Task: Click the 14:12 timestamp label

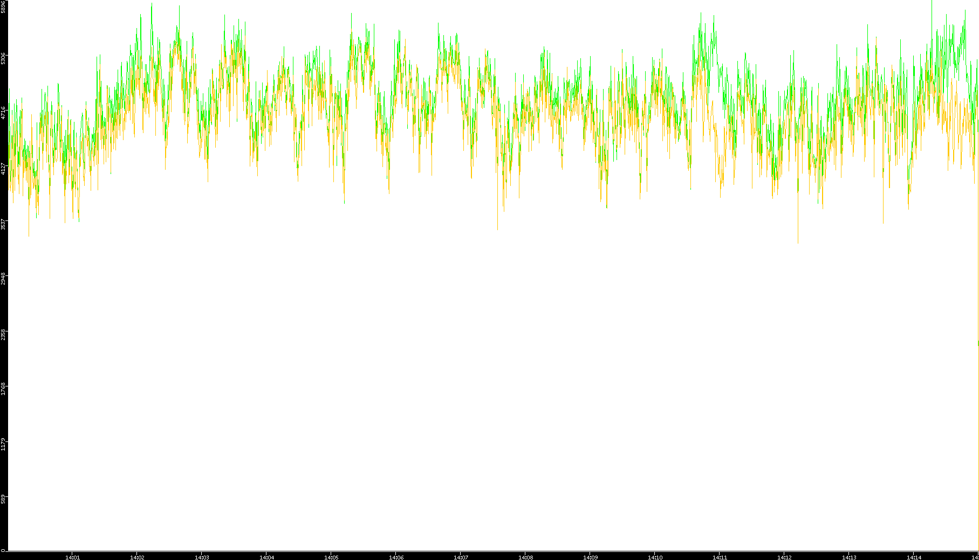Action: (784, 557)
